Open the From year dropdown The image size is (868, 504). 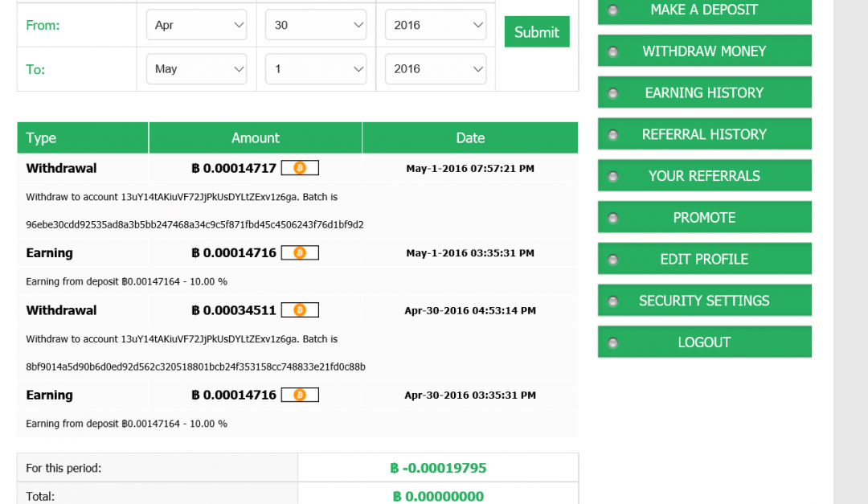click(x=435, y=25)
